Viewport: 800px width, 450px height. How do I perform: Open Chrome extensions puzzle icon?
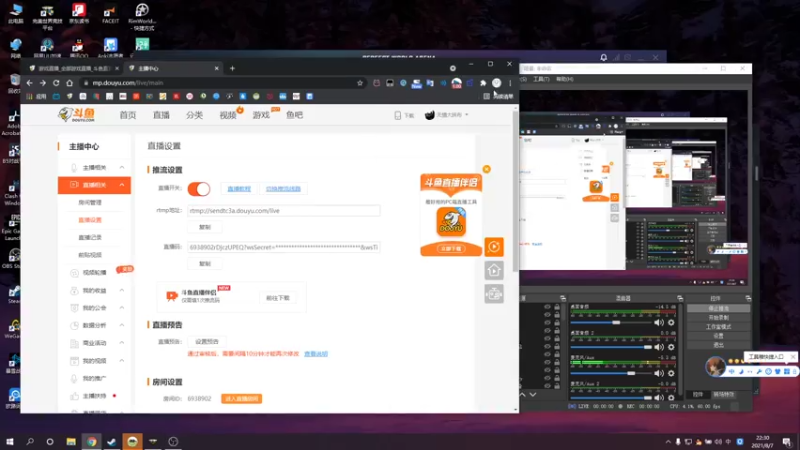tap(483, 83)
